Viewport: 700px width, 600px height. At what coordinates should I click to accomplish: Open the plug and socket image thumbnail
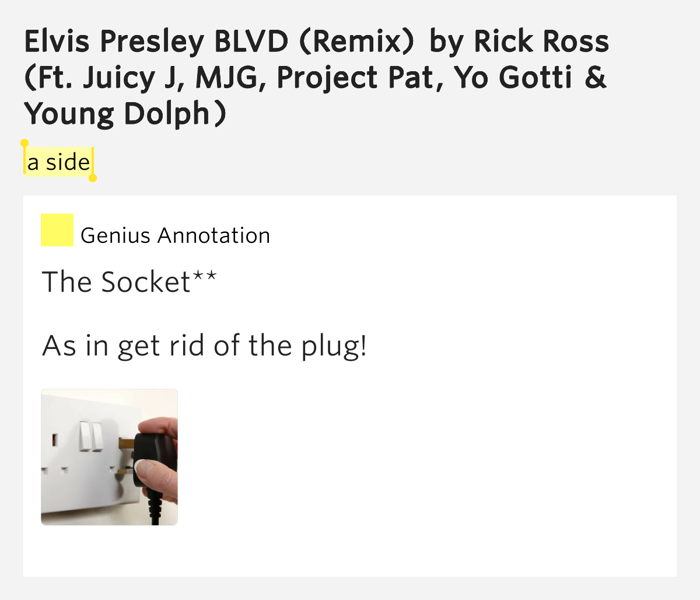pyautogui.click(x=109, y=457)
